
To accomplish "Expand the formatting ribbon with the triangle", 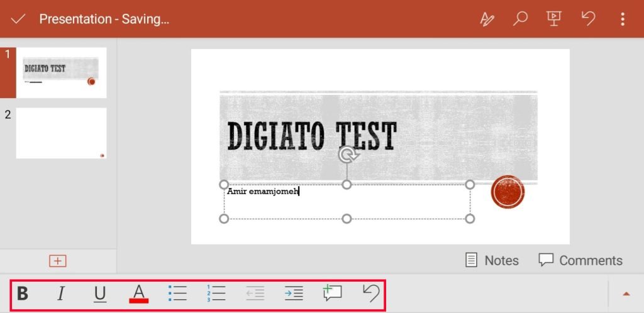I will (x=626, y=294).
